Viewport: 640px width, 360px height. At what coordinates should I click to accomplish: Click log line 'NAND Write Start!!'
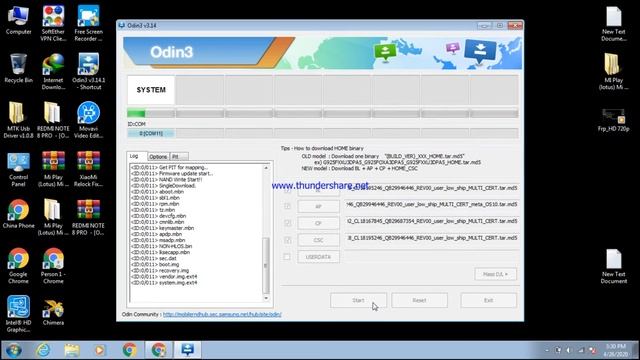click(166, 180)
